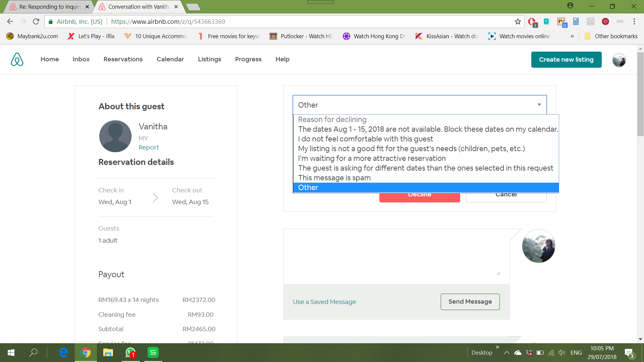Select 'This message is spam' option
644x362 pixels.
334,178
